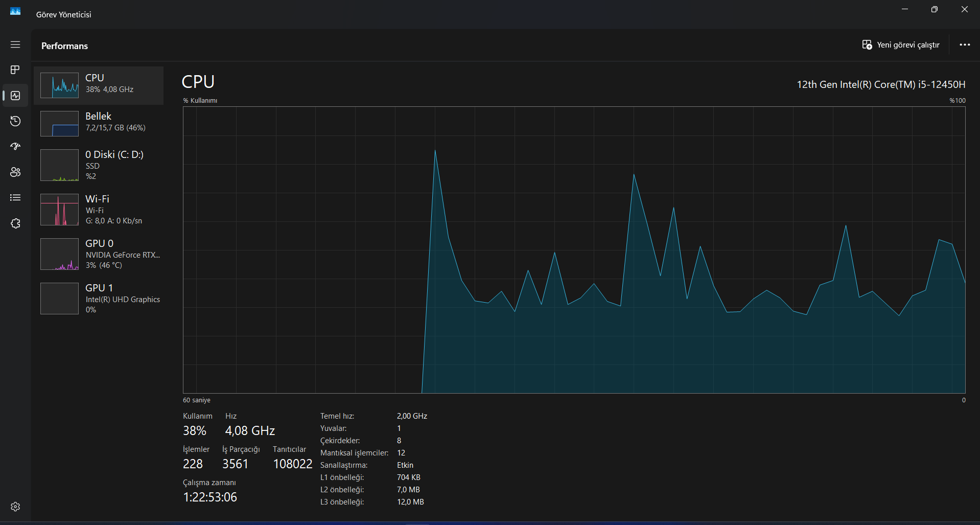Open App history clock icon
The width and height of the screenshot is (980, 525).
tap(15, 121)
